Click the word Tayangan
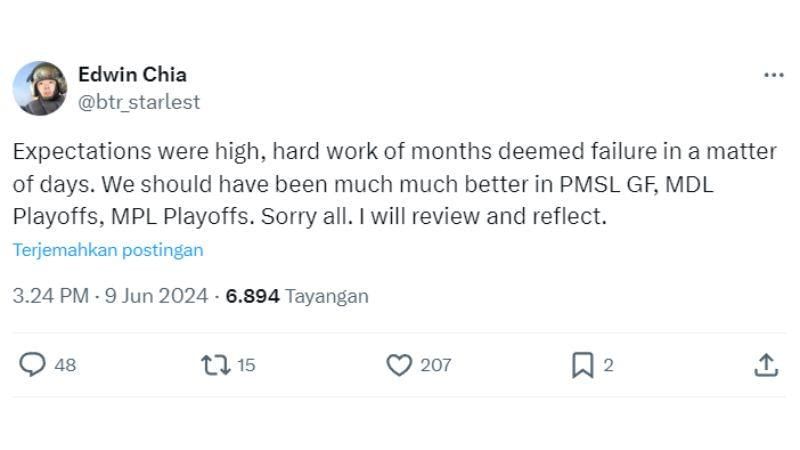The image size is (800, 450). (327, 296)
